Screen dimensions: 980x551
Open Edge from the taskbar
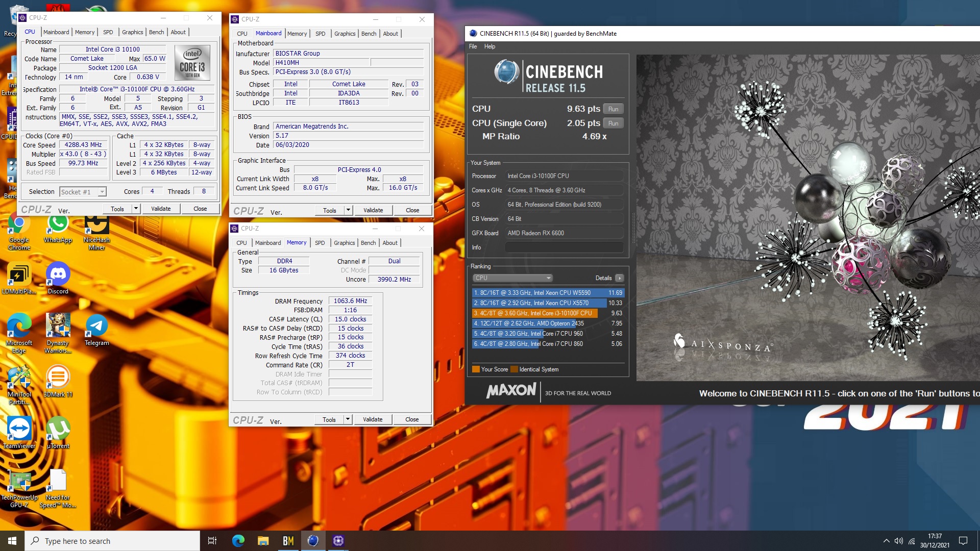click(238, 541)
